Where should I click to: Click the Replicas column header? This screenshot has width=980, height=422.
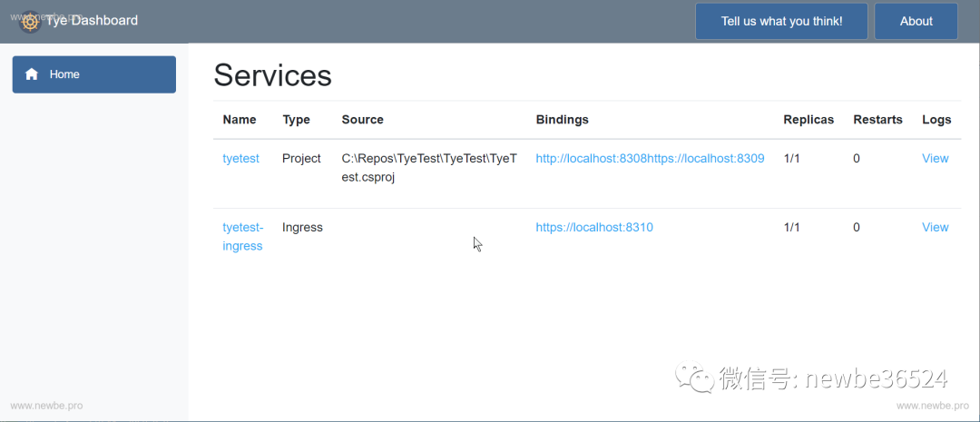[x=808, y=120]
